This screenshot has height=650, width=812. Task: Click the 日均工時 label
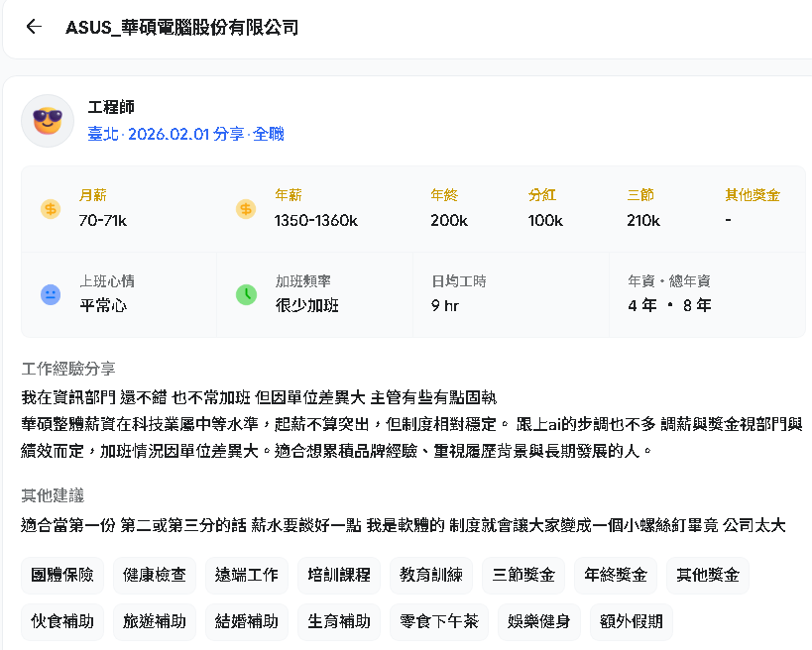point(459,281)
